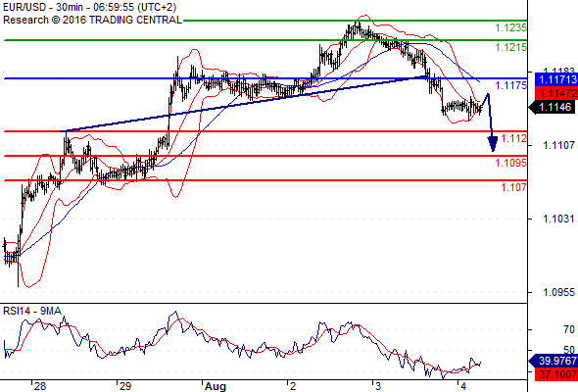Viewport: 578px width, 392px height.
Task: Click the RSI14 - 9MA indicator label
Action: 32,312
